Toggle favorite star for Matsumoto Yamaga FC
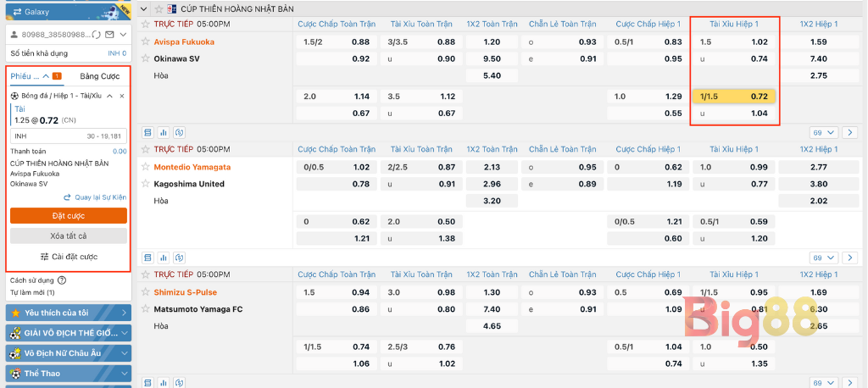This screenshot has height=388, width=868. point(146,308)
